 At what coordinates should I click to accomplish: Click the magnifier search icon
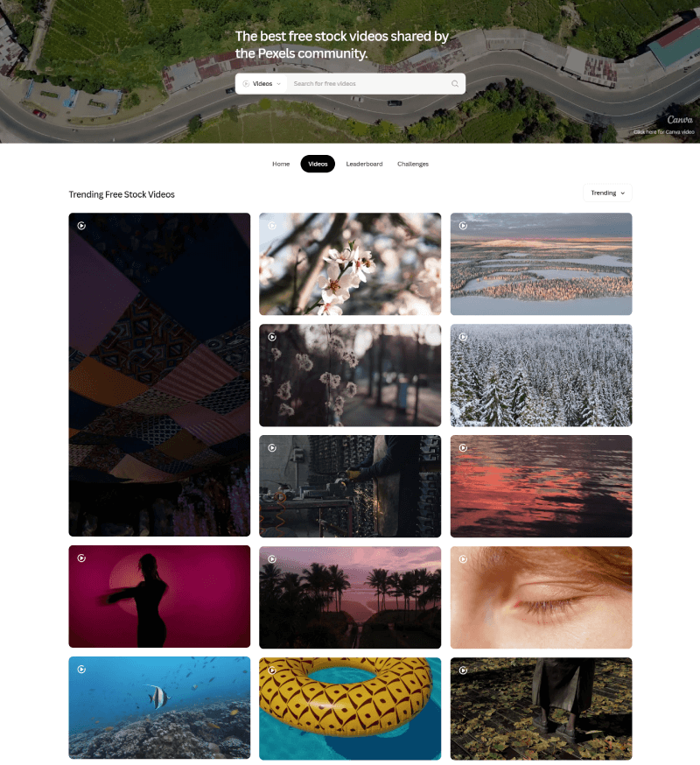pyautogui.click(x=455, y=84)
